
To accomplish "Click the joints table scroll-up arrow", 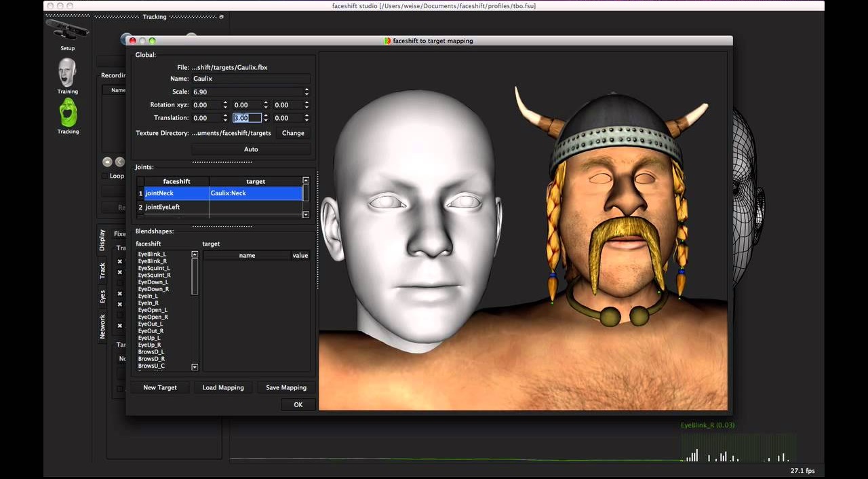I will (x=306, y=180).
